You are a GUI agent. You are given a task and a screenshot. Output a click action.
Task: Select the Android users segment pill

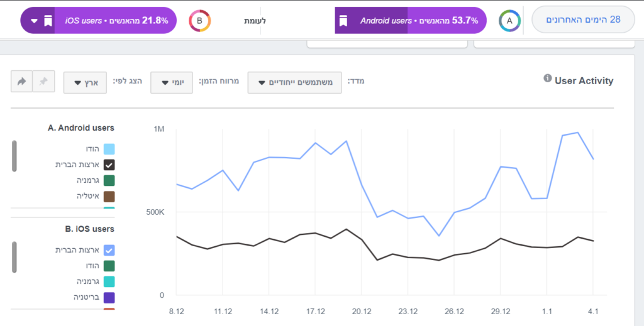[411, 21]
